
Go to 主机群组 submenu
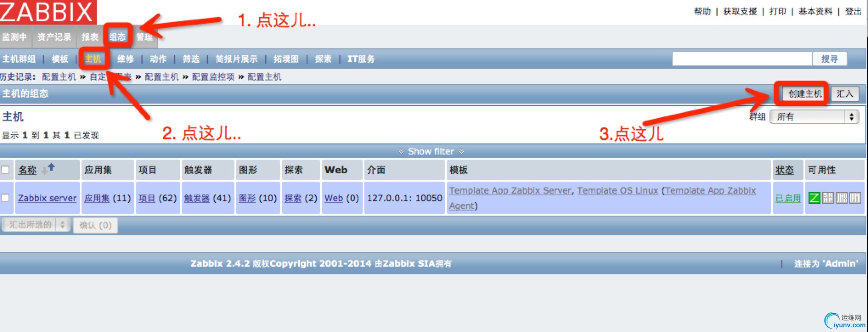(19, 59)
